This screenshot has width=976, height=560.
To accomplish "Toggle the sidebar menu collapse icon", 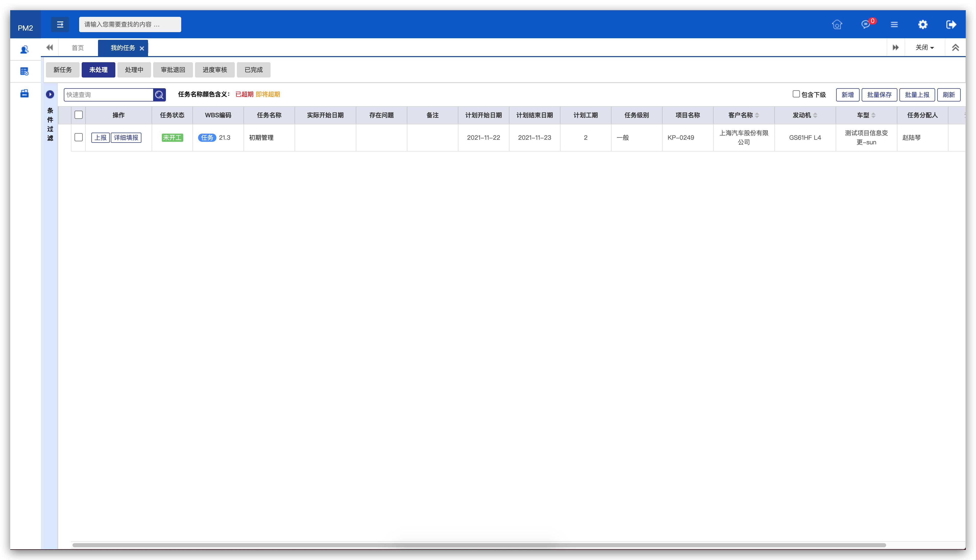I will (60, 25).
